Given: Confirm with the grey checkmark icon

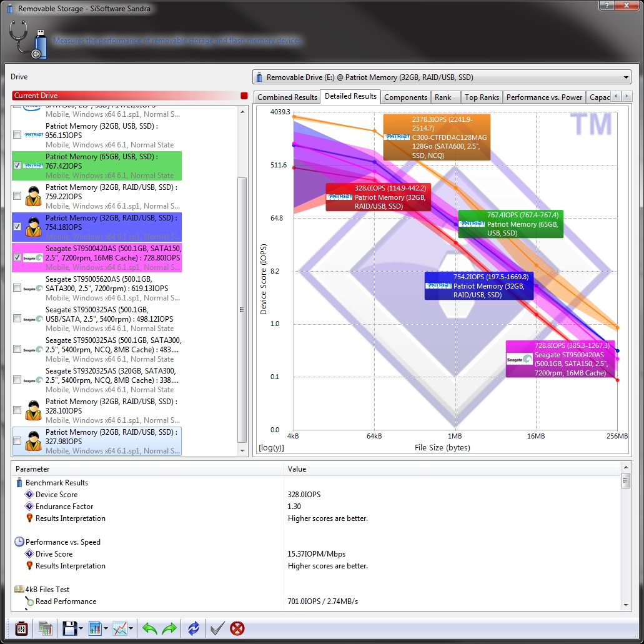Looking at the screenshot, I should (217, 628).
